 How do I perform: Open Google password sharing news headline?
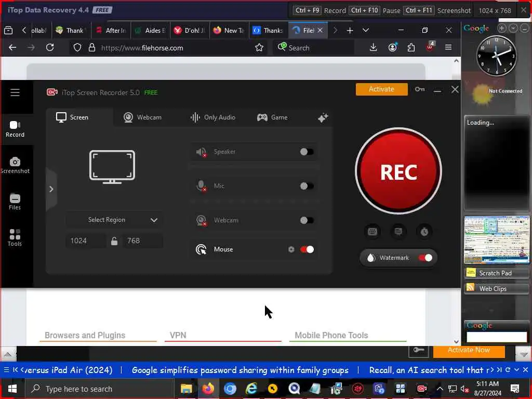pos(240,370)
